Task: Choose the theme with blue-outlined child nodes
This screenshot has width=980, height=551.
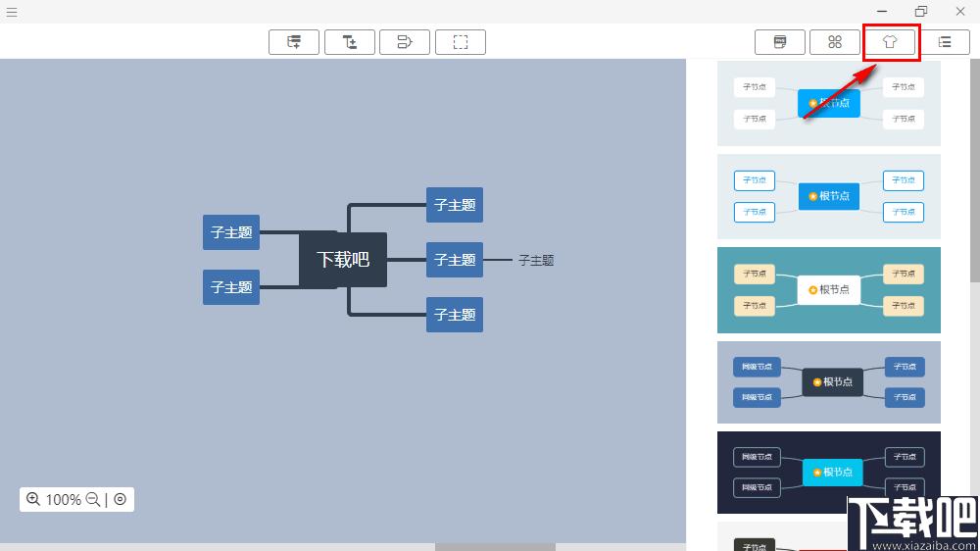Action: click(829, 196)
